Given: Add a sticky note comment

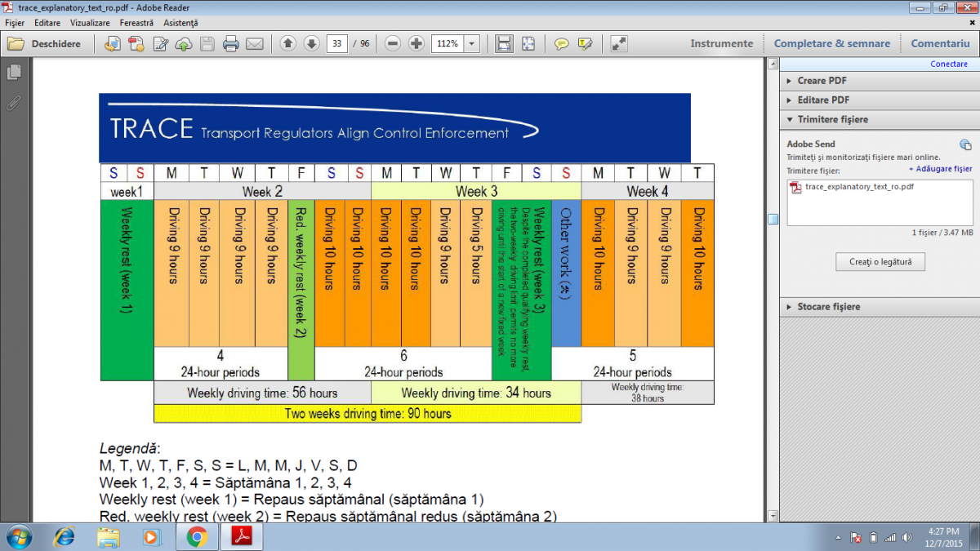Looking at the screenshot, I should 561,44.
